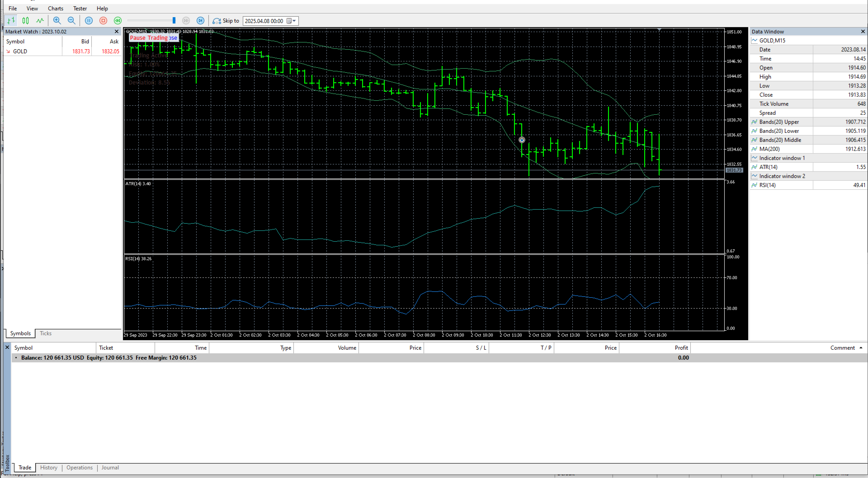
Task: Click the S / L column header
Action: [457, 348]
